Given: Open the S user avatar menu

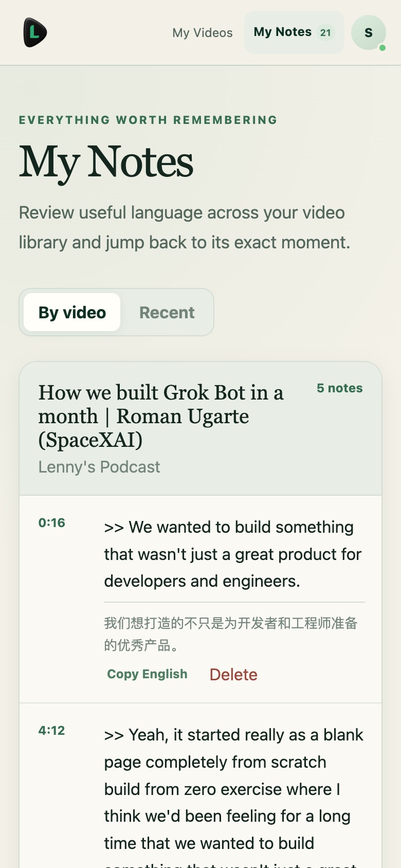Looking at the screenshot, I should [x=368, y=32].
